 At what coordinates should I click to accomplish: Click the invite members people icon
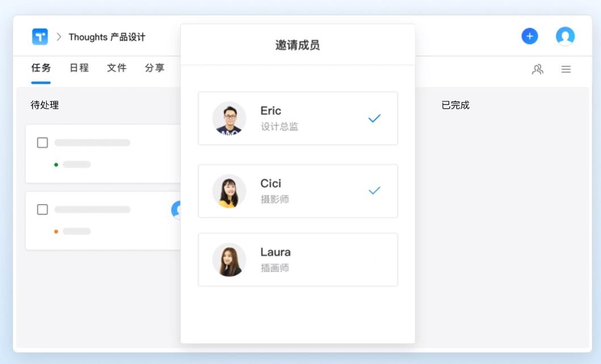[x=537, y=69]
